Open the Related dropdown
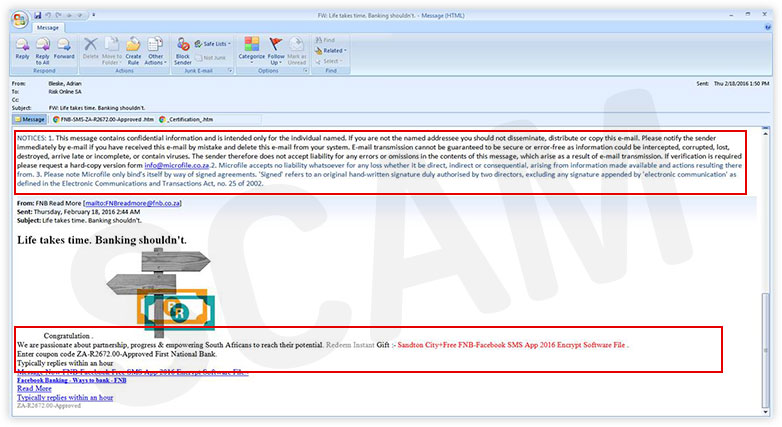Screen dimensions: 782x427 [331, 50]
